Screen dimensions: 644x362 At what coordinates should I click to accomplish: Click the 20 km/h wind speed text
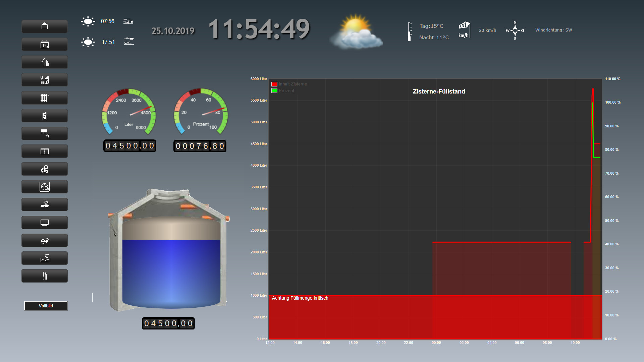(487, 31)
